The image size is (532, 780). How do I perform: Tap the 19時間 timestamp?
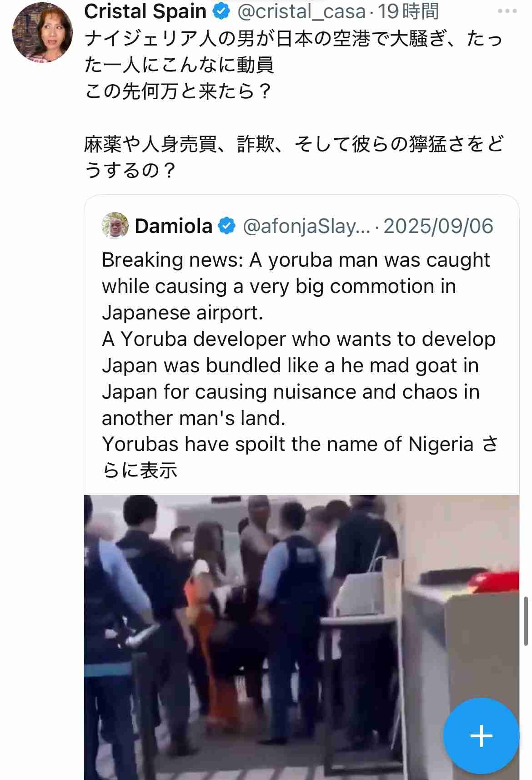408,11
